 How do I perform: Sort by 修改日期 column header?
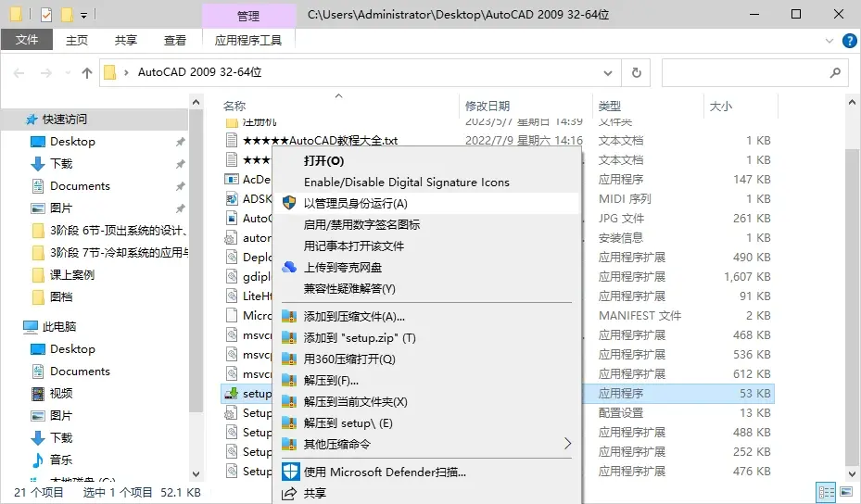point(487,106)
